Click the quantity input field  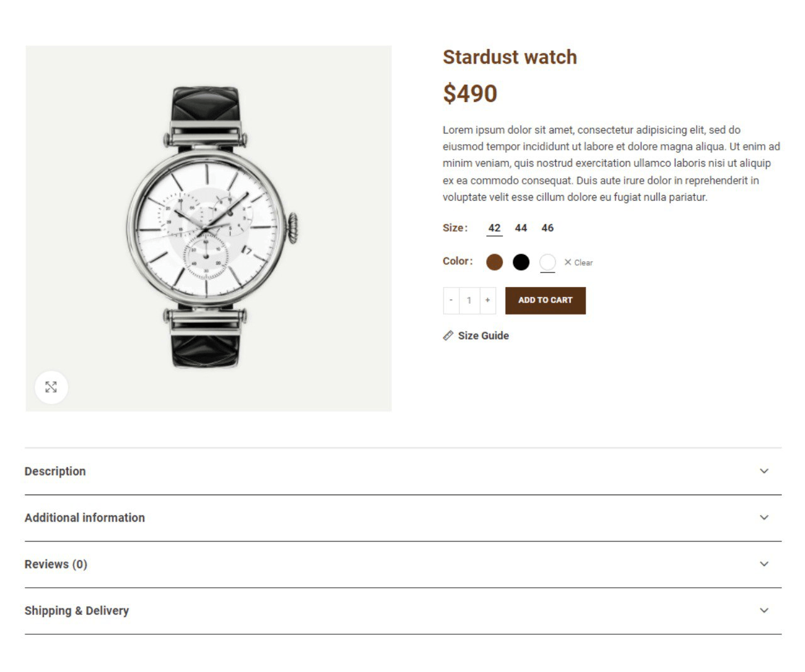coord(469,300)
